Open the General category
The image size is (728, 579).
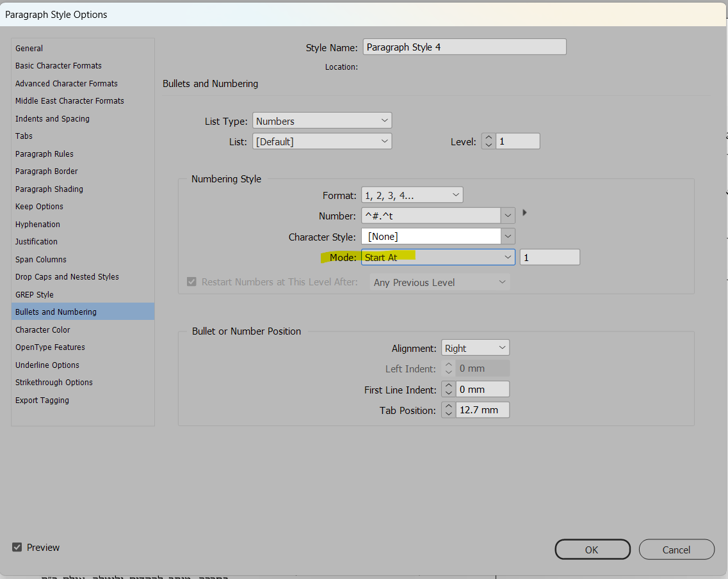(29, 48)
